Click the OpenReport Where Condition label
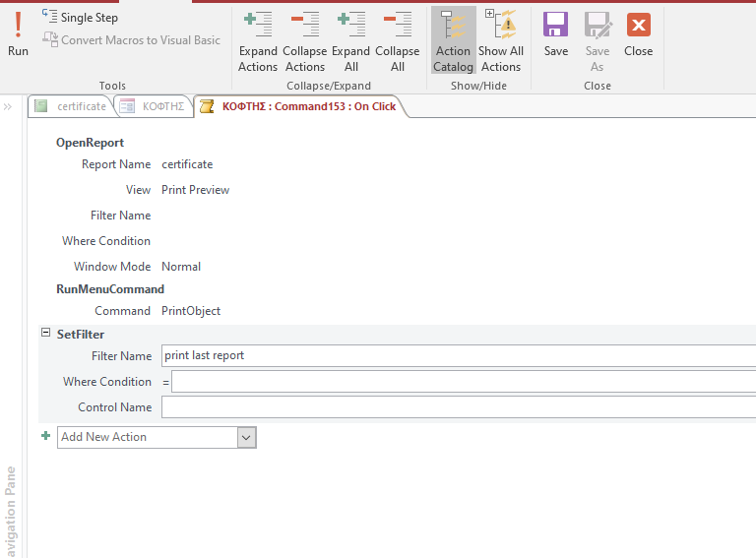This screenshot has height=558, width=756. click(x=106, y=241)
